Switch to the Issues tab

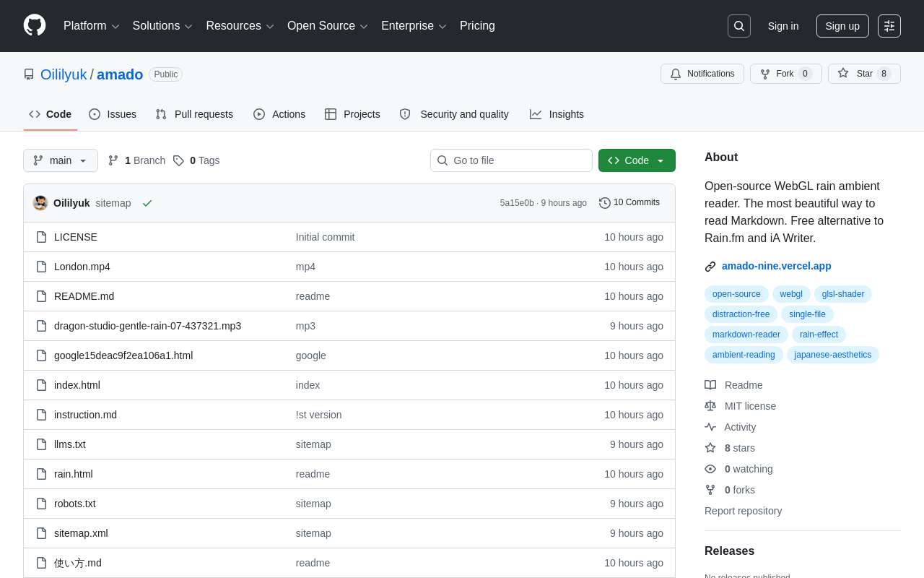[113, 114]
